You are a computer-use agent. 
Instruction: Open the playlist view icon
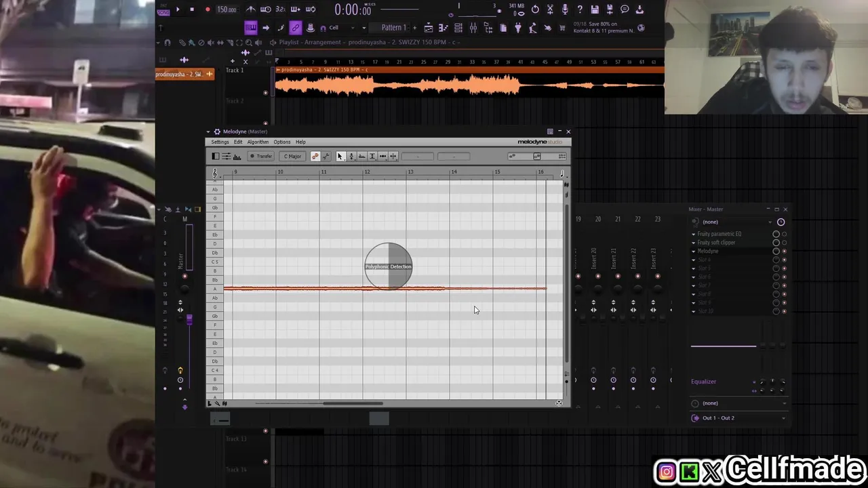[x=429, y=28]
